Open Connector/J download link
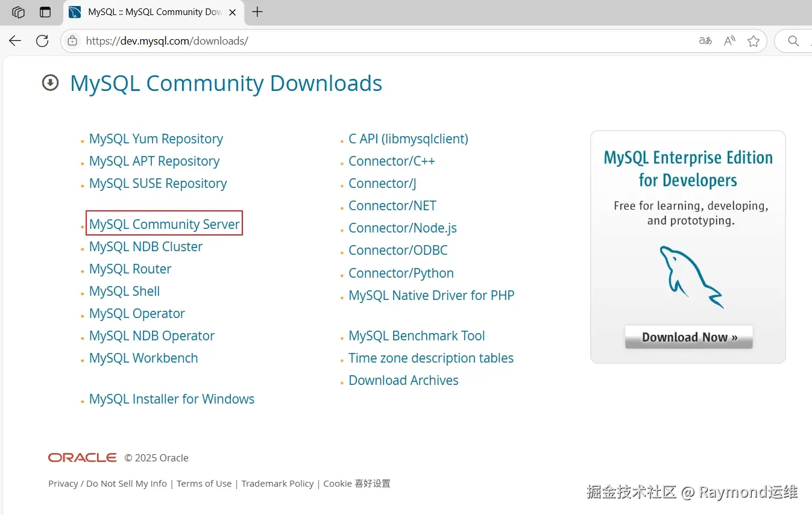Viewport: 812px width, 515px height. [382, 184]
